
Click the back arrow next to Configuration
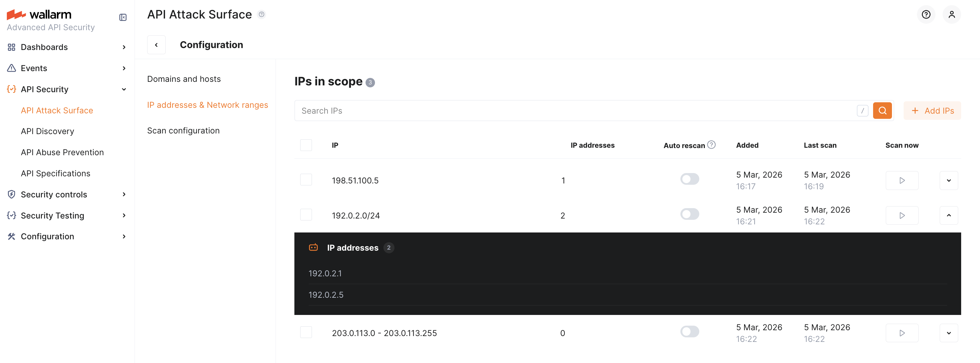(x=156, y=44)
